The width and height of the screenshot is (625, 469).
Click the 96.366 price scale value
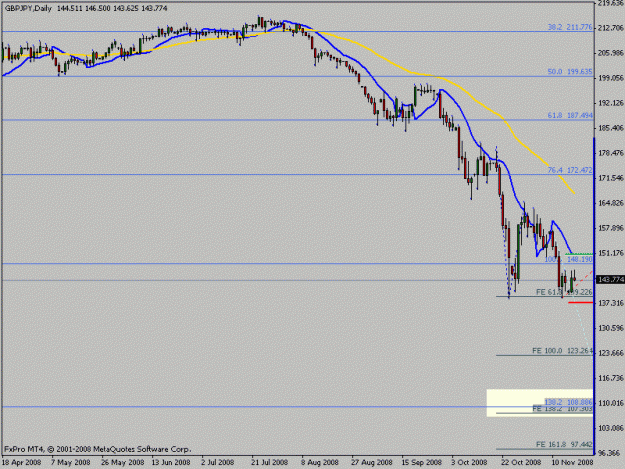(611, 453)
